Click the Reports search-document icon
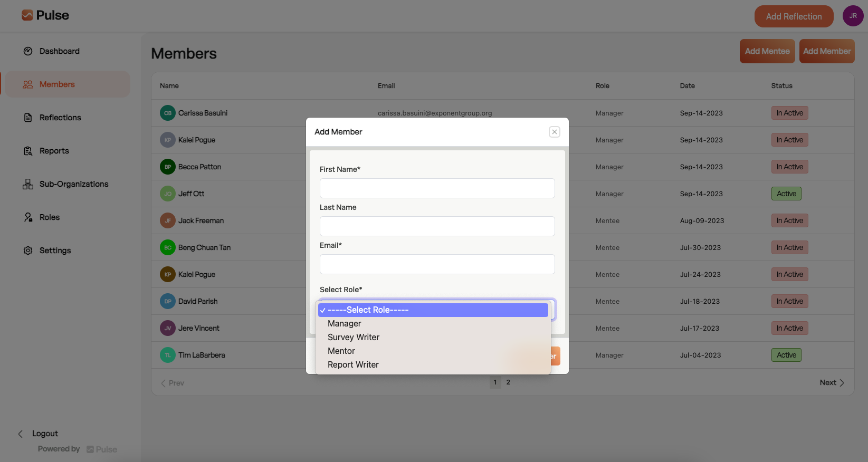The image size is (868, 462). (28, 151)
